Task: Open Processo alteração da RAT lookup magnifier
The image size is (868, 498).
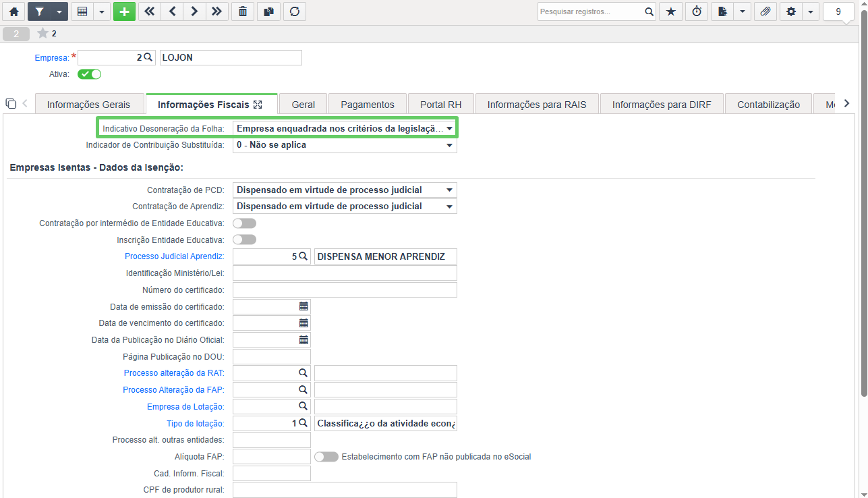Action: click(303, 373)
